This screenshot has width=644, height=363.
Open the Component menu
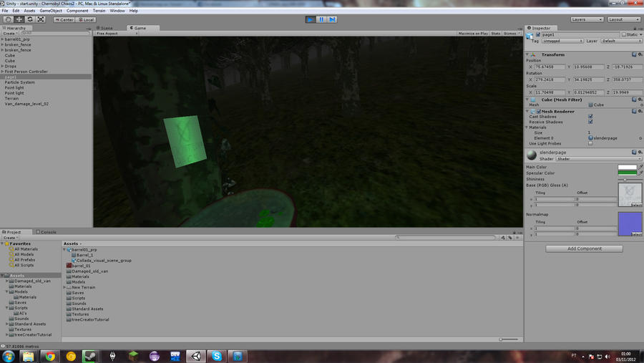pyautogui.click(x=77, y=11)
